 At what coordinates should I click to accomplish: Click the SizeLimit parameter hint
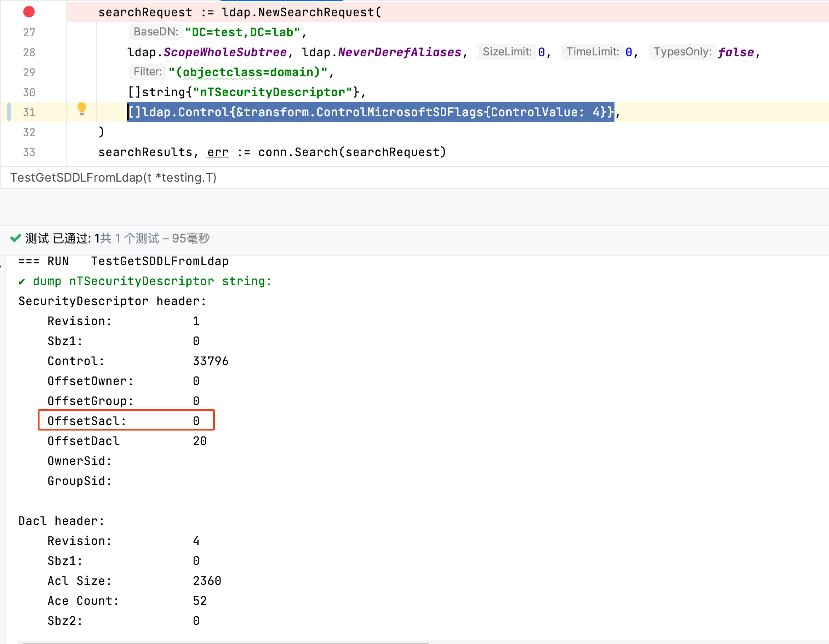coord(507,52)
